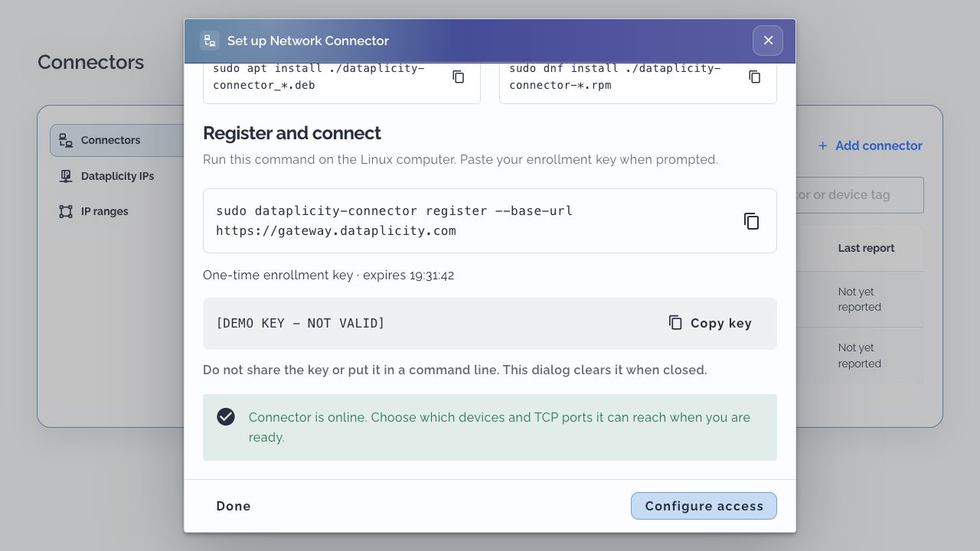Copy the dnf install command

[x=754, y=77]
